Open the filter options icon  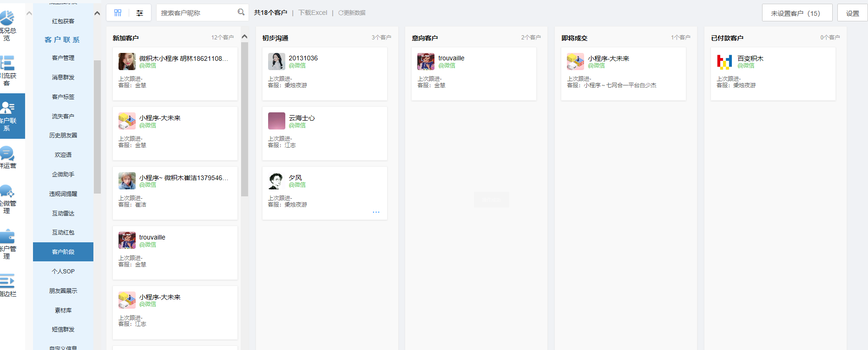point(140,13)
